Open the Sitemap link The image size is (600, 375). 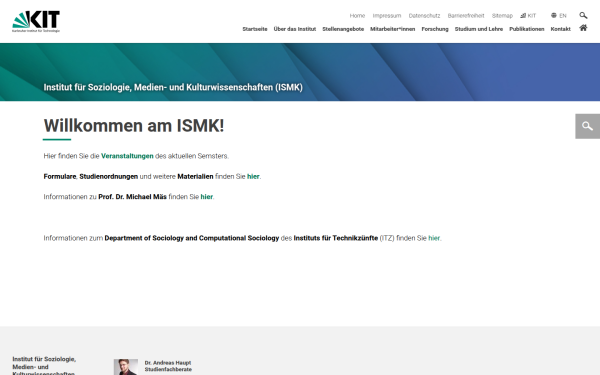[x=502, y=16]
